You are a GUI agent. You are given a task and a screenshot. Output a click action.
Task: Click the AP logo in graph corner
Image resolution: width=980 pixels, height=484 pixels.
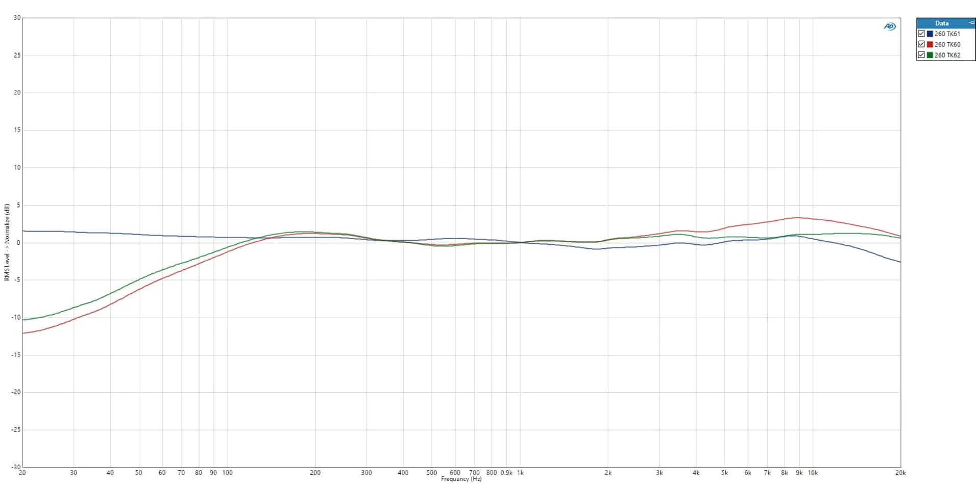tap(890, 27)
